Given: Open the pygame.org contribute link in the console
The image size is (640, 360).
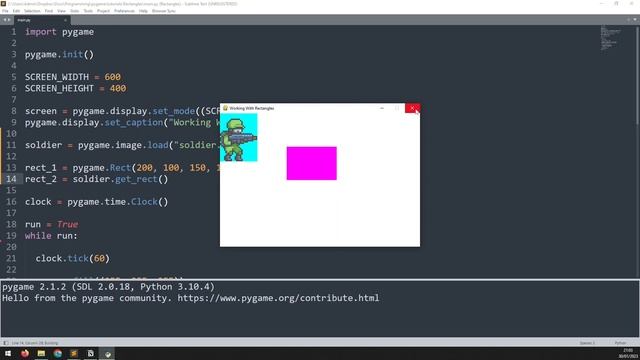Looking at the screenshot, I should coord(278,298).
